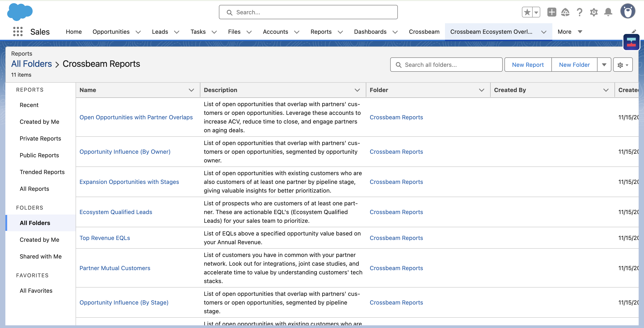Open list view settings gear dropdown
This screenshot has width=644, height=328.
point(623,65)
